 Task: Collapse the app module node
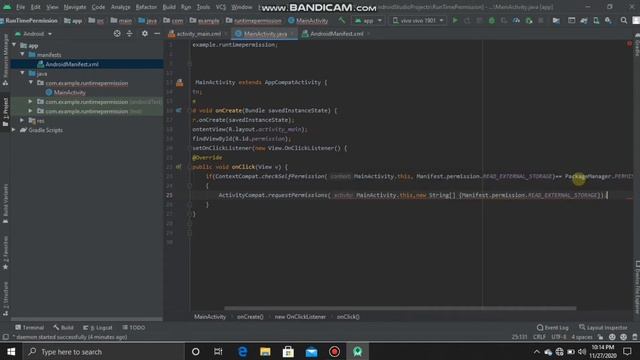pyautogui.click(x=15, y=45)
